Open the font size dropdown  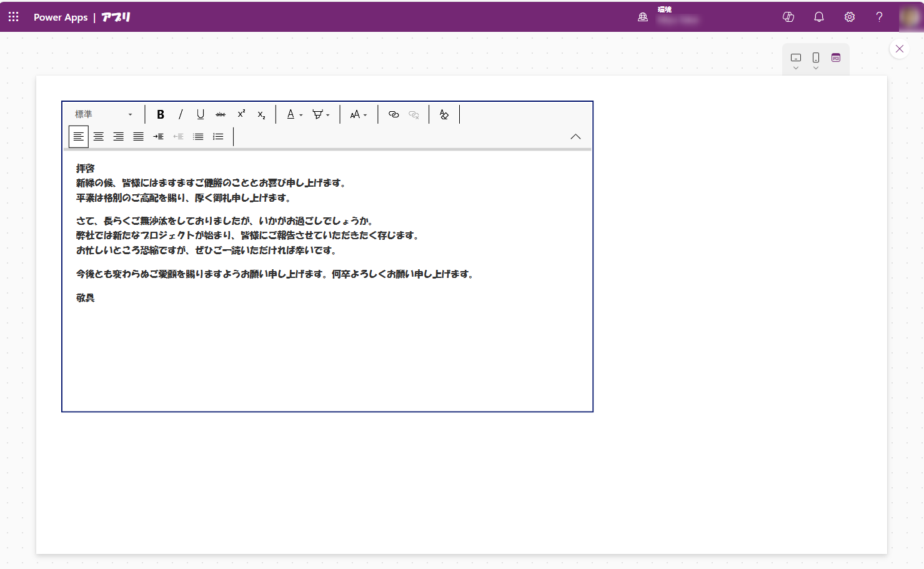click(359, 114)
